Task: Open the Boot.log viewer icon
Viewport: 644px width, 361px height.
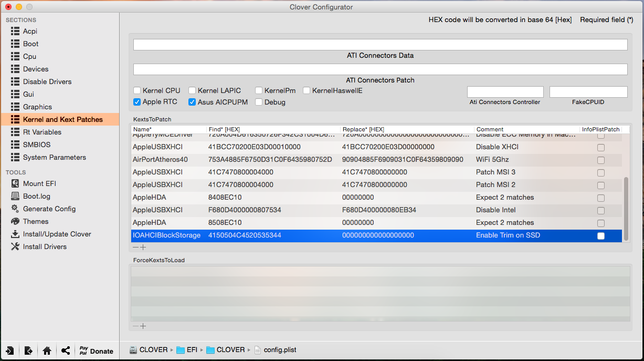Action: pos(15,196)
